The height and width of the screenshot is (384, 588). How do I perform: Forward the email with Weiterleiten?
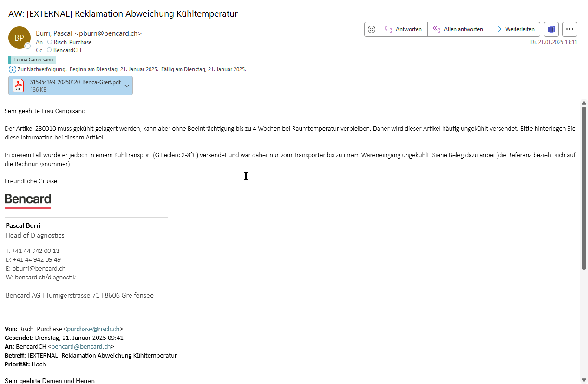pyautogui.click(x=514, y=29)
